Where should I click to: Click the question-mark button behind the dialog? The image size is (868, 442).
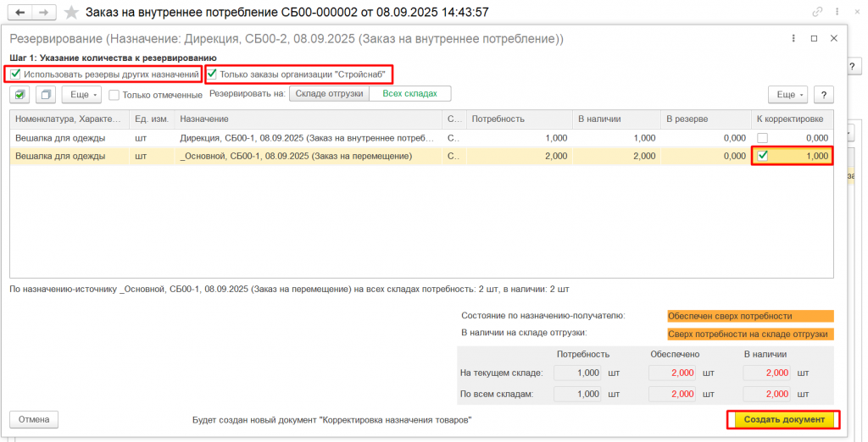[x=854, y=66]
